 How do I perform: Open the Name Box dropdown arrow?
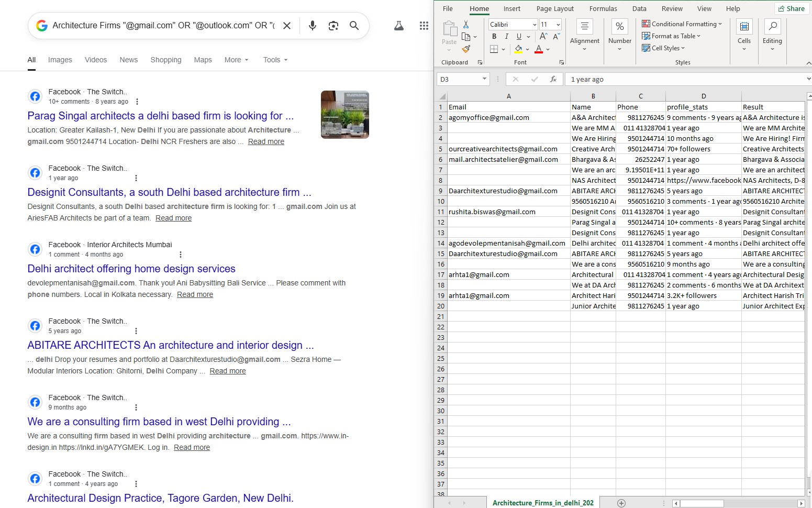point(484,79)
